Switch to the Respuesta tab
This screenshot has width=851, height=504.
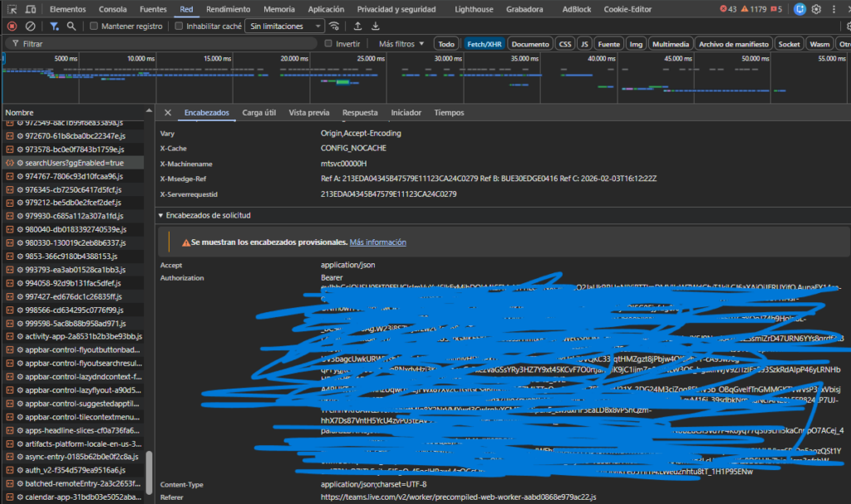(360, 112)
